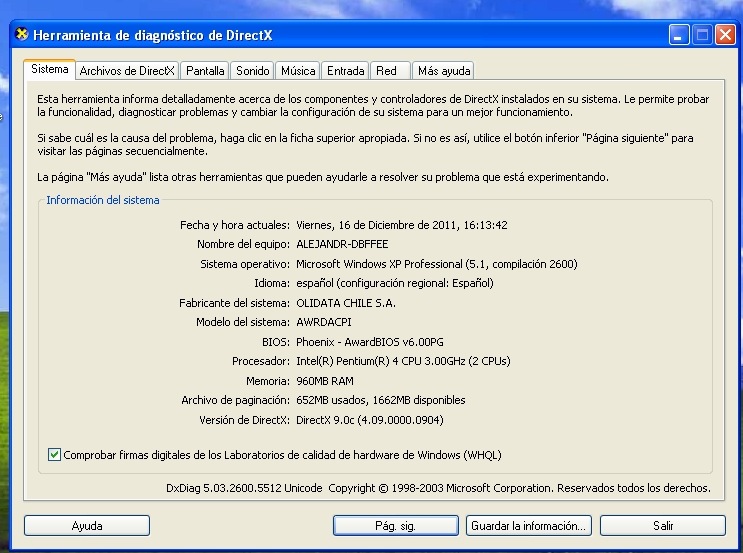
Task: Click the 'Información del sistema' group label
Action: click(x=103, y=200)
